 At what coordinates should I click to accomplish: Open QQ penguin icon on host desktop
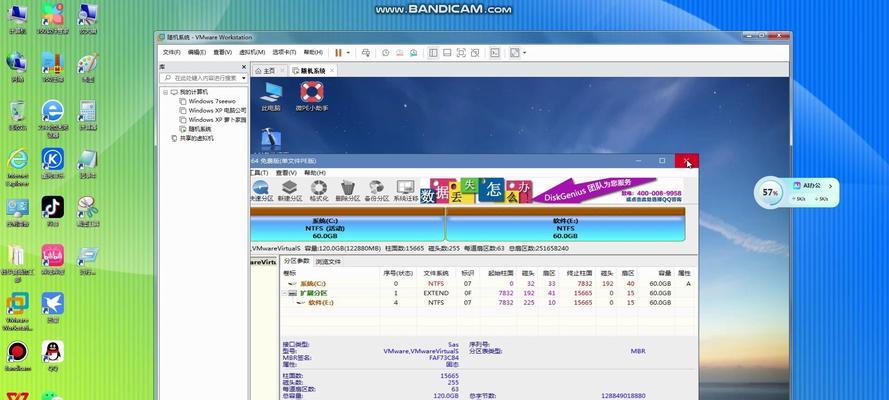pos(53,356)
